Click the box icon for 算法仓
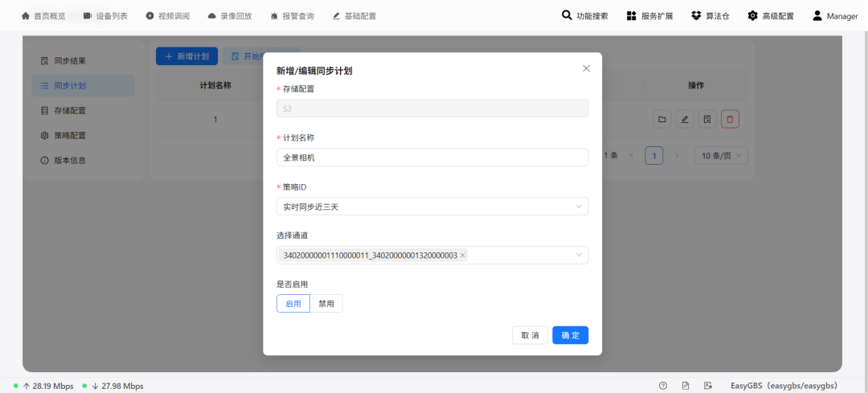The image size is (868, 393). click(696, 16)
